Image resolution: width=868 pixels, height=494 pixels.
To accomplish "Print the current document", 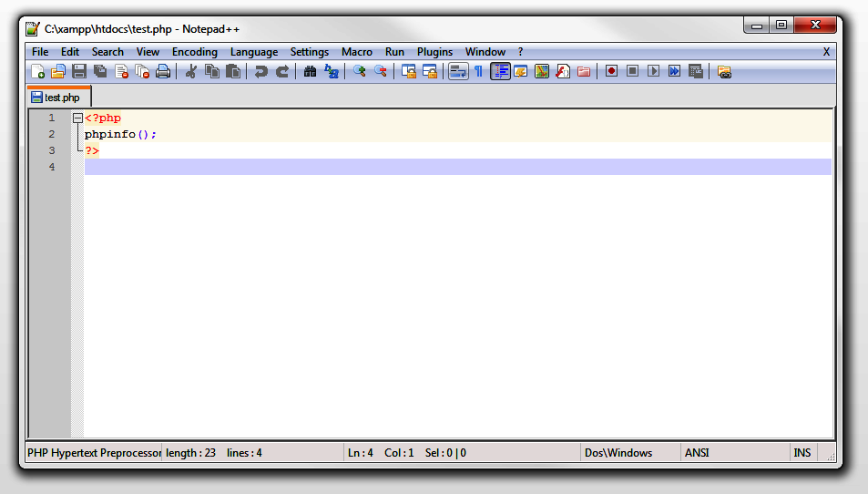I will click(x=163, y=72).
